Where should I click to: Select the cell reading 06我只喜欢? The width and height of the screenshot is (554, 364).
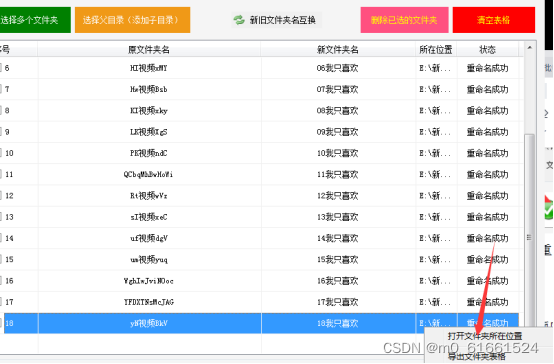pos(337,68)
